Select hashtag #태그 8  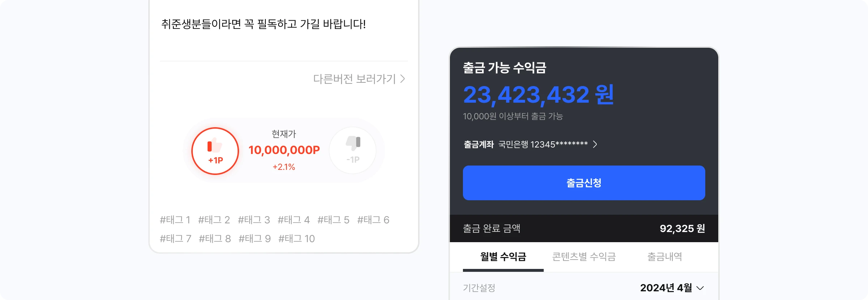tap(215, 239)
